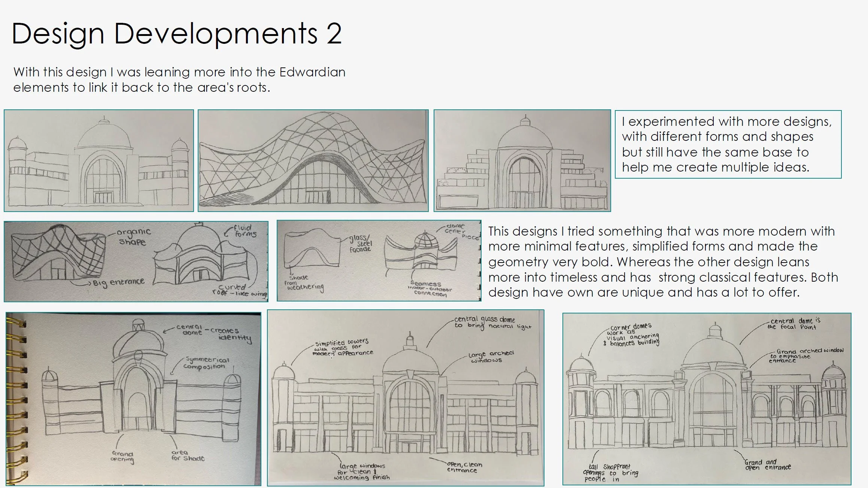Viewport: 868px width, 488px height.
Task: Click 'central dome - creates identity' note
Action: pyautogui.click(x=214, y=333)
